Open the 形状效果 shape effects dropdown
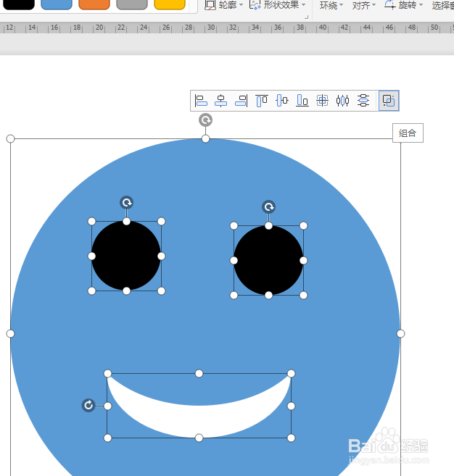 278,5
